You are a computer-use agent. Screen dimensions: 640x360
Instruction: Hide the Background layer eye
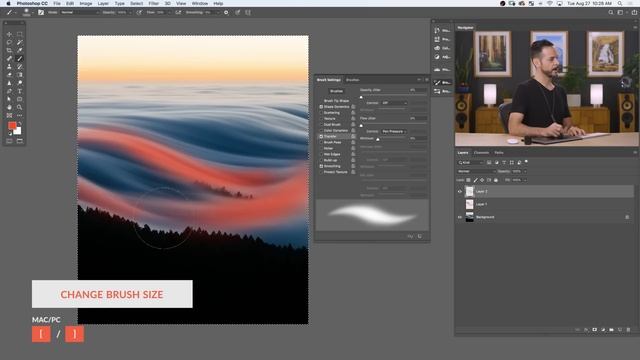(460, 217)
